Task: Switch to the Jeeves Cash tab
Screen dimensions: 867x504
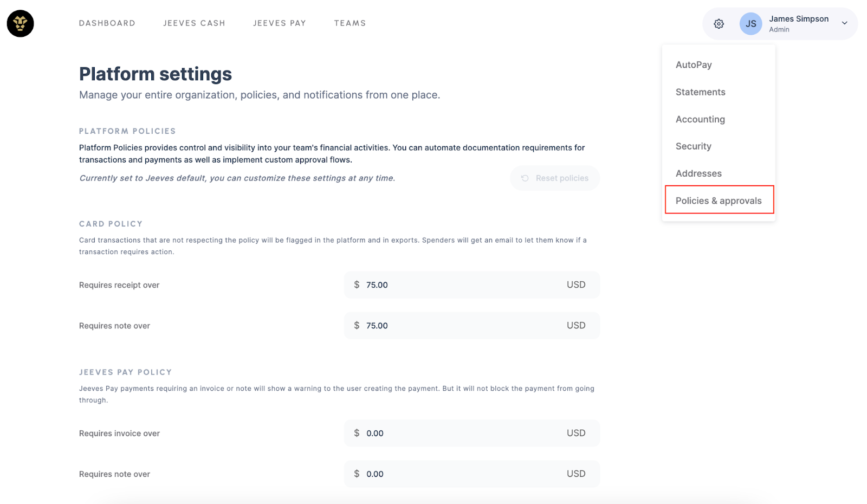Action: coord(194,23)
